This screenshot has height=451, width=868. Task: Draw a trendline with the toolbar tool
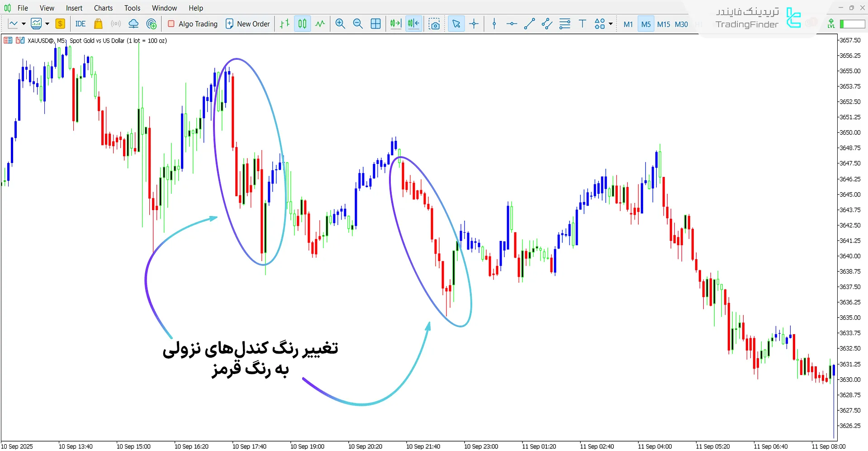pyautogui.click(x=529, y=24)
